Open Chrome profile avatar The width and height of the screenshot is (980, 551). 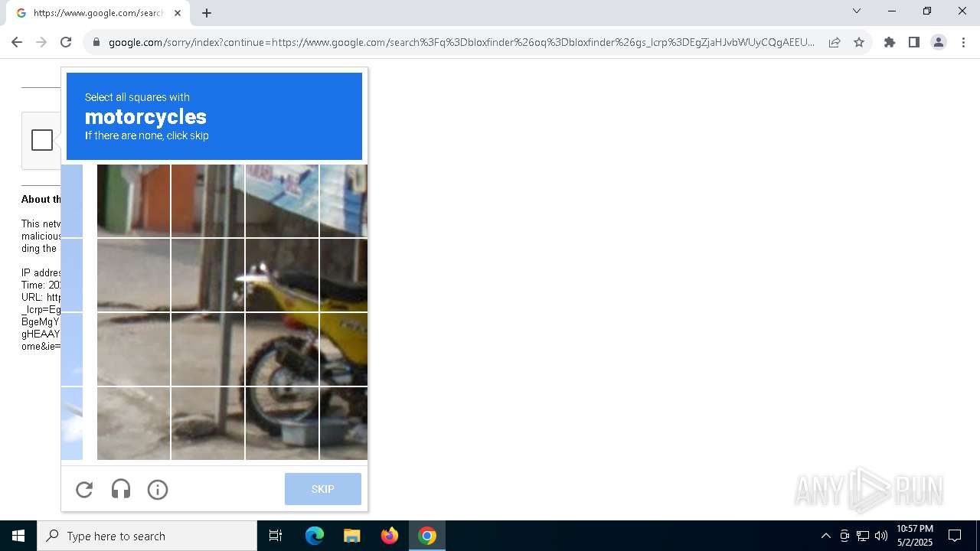[x=939, y=42]
